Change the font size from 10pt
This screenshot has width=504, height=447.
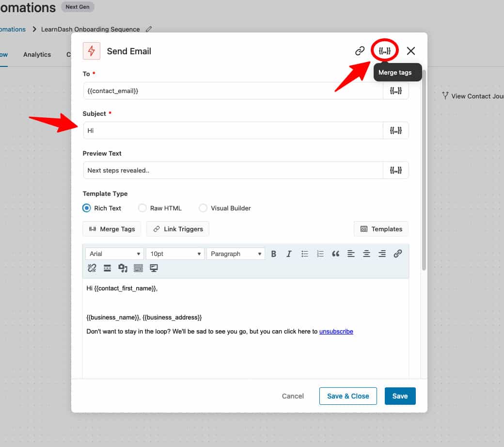pos(175,253)
